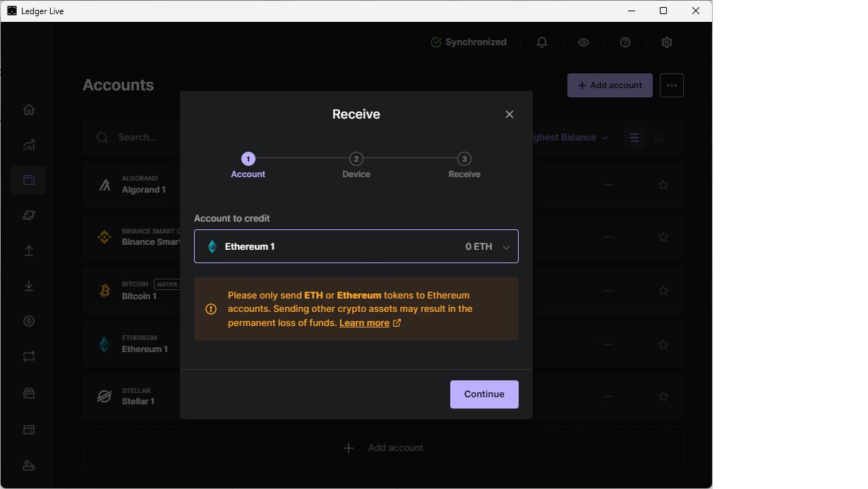Click the Binance Smart Chain account icon

click(104, 237)
